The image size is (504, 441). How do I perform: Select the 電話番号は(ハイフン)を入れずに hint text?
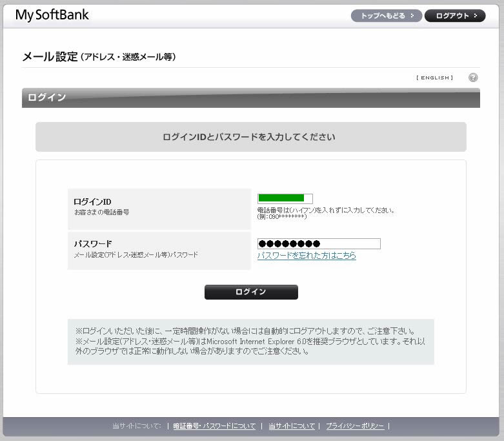click(326, 210)
